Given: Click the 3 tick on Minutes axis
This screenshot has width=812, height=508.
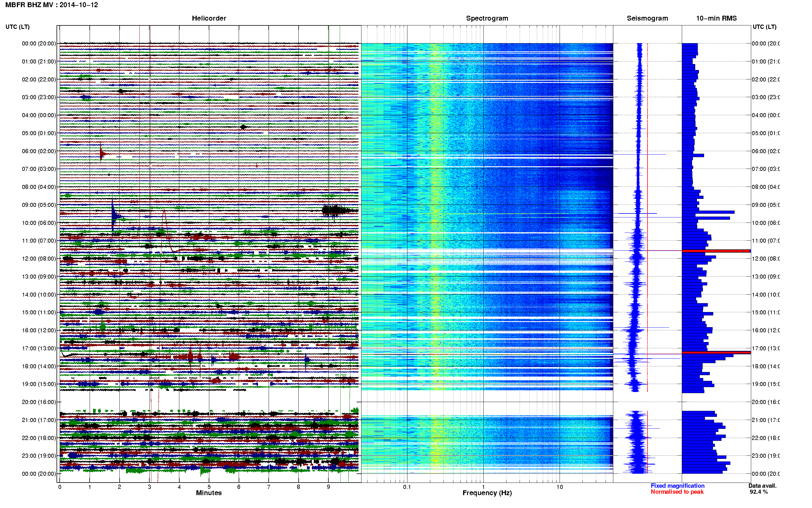Looking at the screenshot, I should coord(149,487).
